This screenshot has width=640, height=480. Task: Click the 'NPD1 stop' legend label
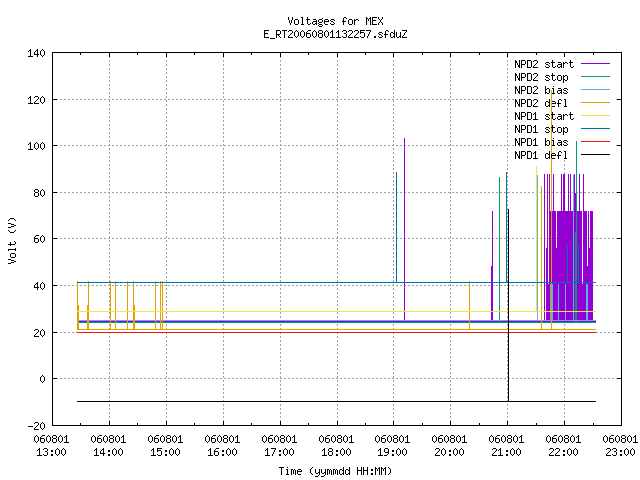pos(541,129)
